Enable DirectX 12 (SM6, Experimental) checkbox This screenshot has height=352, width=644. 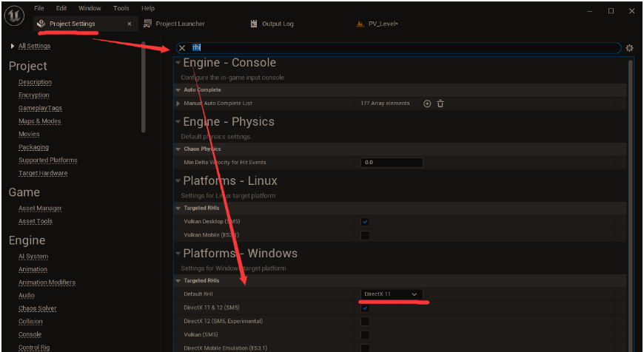[x=365, y=321]
